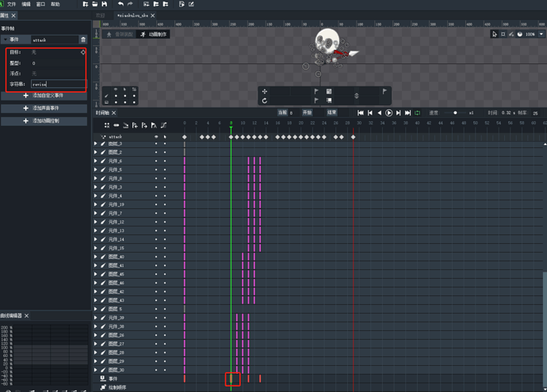Click the export preview icon in top toolbar
547x392 pixels.
coord(182,4)
